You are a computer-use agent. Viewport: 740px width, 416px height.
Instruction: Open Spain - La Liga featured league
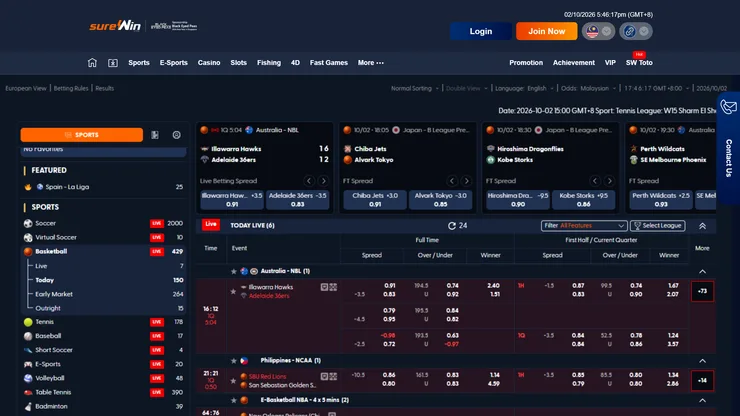[103, 187]
